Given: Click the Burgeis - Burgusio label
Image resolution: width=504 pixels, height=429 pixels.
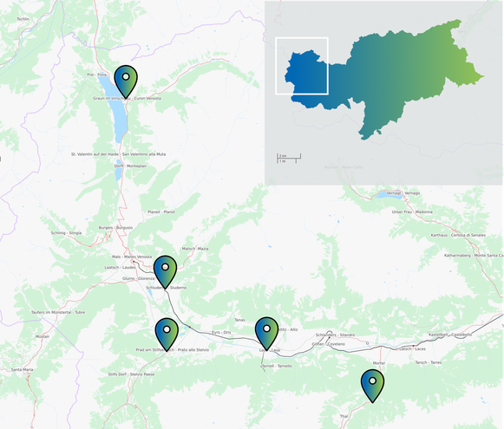Looking at the screenshot, I should point(115,228).
